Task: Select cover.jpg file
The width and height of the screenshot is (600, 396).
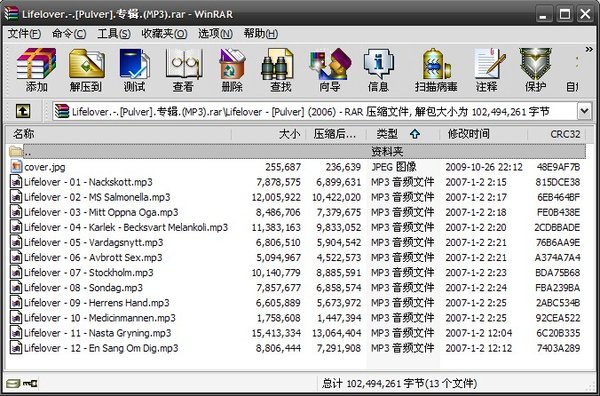Action: click(297, 167)
